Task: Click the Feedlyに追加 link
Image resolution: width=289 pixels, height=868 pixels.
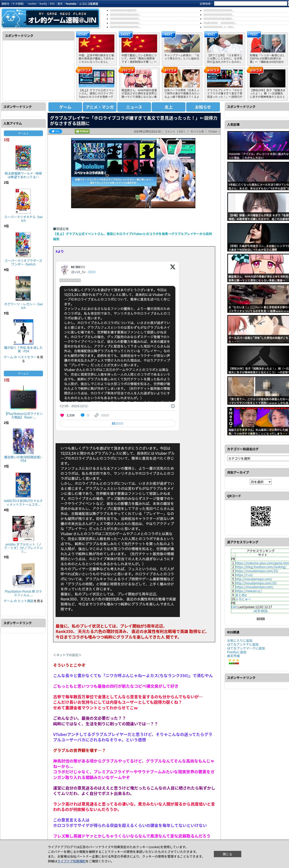Action: coord(237,652)
